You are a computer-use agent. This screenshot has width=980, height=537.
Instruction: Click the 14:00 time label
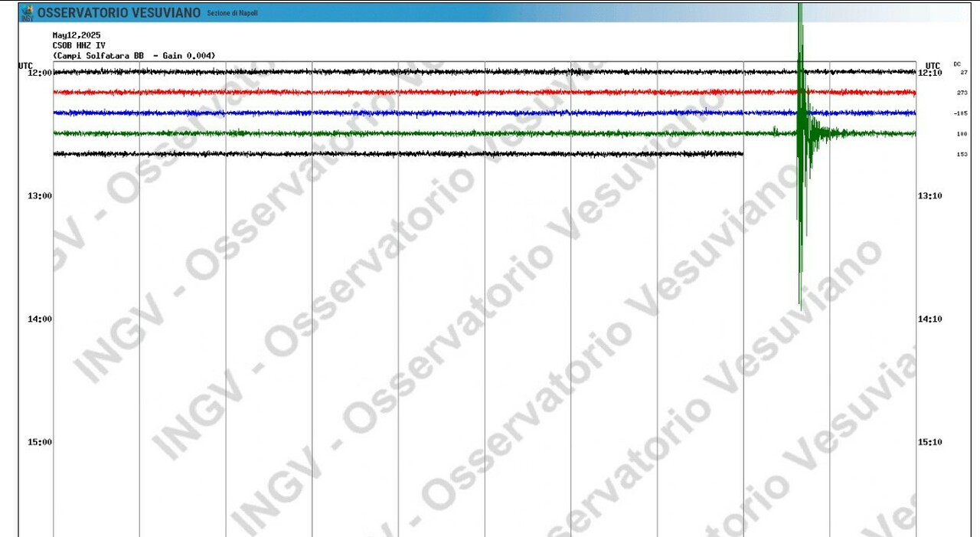(39, 319)
